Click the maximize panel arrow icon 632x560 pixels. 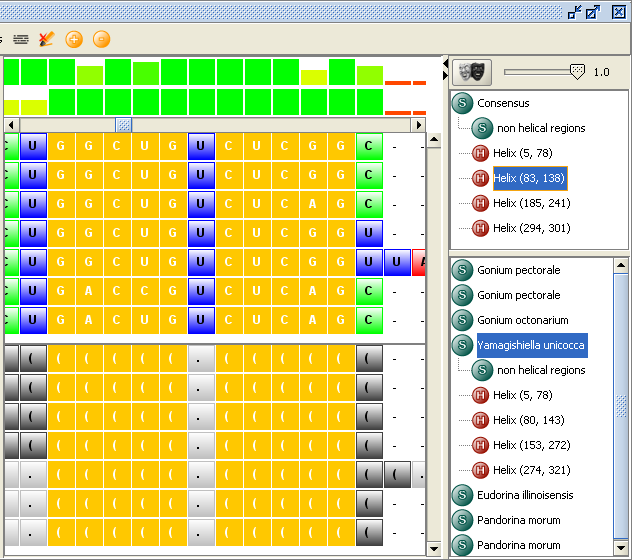(593, 12)
